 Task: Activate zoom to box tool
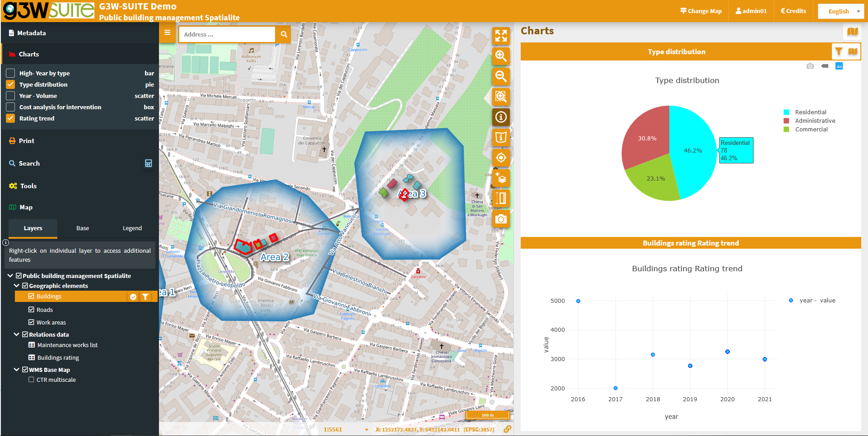pyautogui.click(x=501, y=97)
